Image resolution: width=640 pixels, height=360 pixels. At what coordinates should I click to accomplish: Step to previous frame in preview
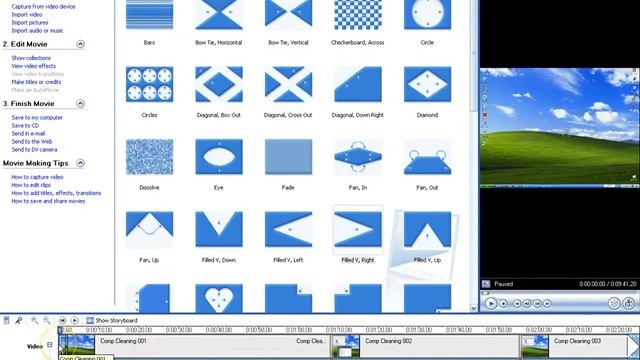pos(527,303)
